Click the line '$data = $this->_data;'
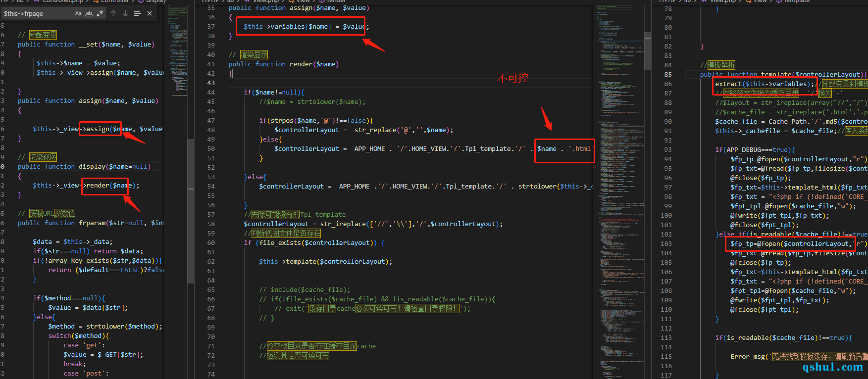Image resolution: width=868 pixels, height=379 pixels. pyautogui.click(x=73, y=241)
